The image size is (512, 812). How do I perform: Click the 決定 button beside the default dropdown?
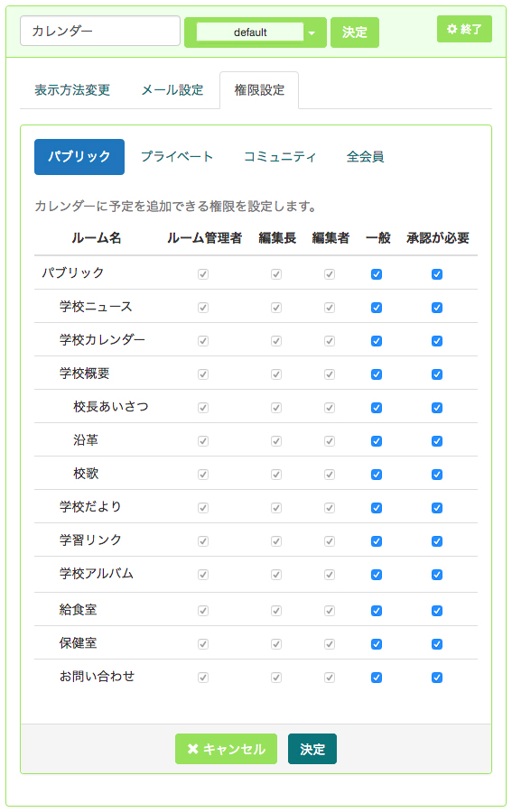point(355,32)
